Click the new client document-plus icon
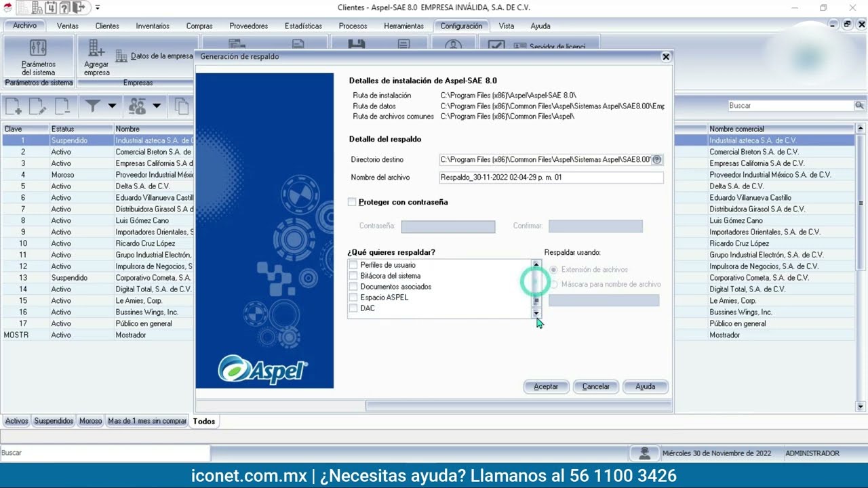 click(14, 106)
